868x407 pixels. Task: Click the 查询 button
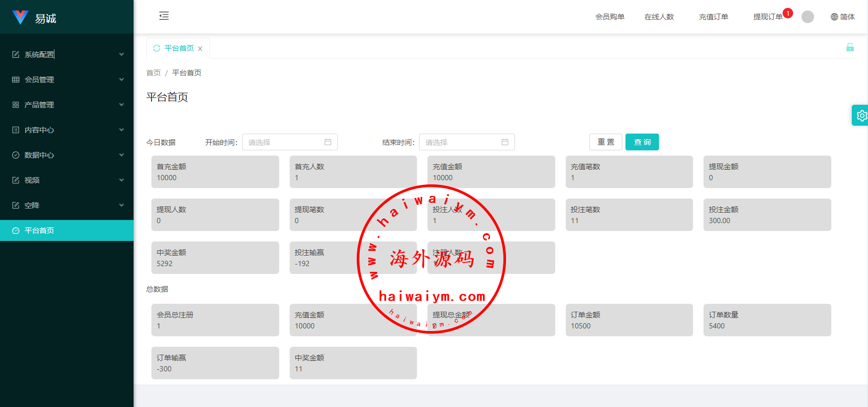click(x=642, y=142)
